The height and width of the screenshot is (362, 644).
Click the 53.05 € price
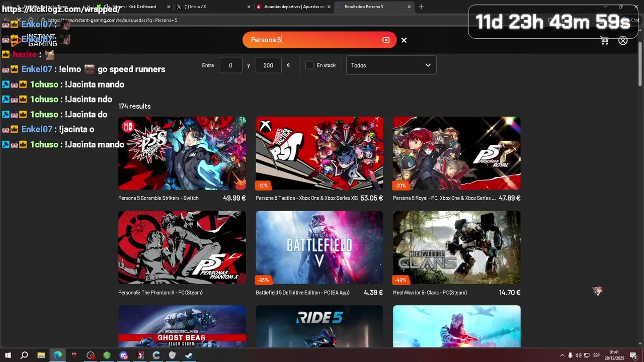pyautogui.click(x=372, y=198)
